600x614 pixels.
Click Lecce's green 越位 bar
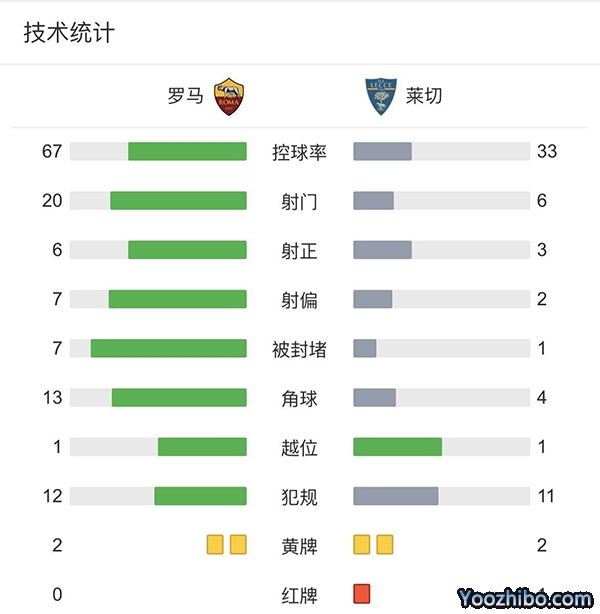pyautogui.click(x=398, y=447)
